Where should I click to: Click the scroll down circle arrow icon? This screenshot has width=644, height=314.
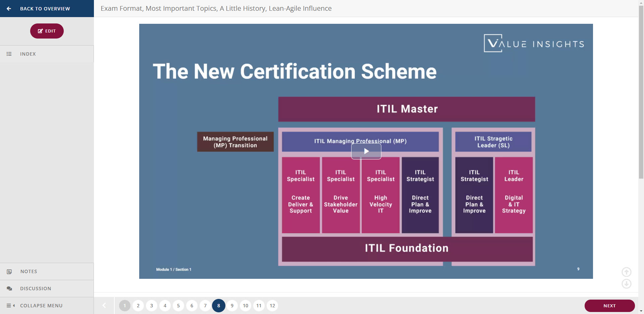[627, 284]
